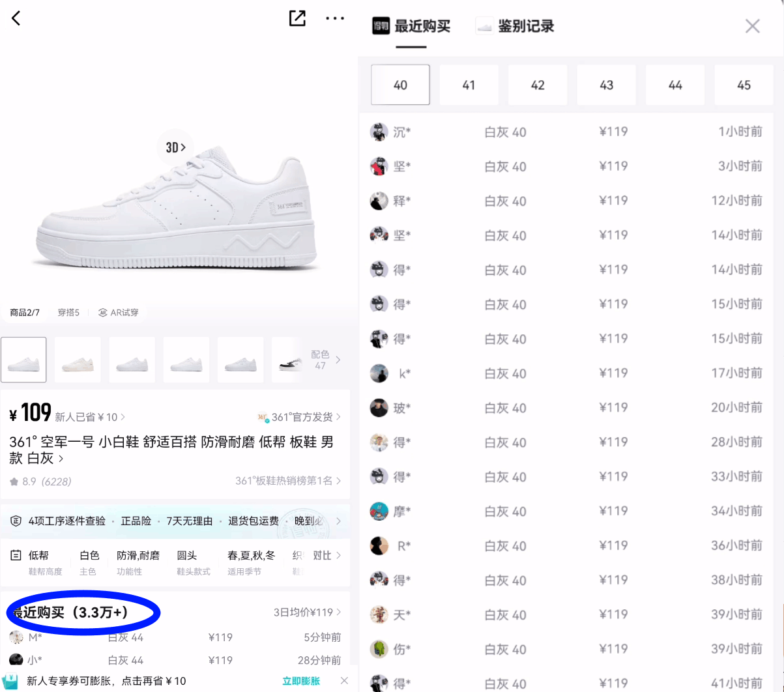Tap the 3D view badge on the shoe
This screenshot has height=692, width=784.
(175, 147)
